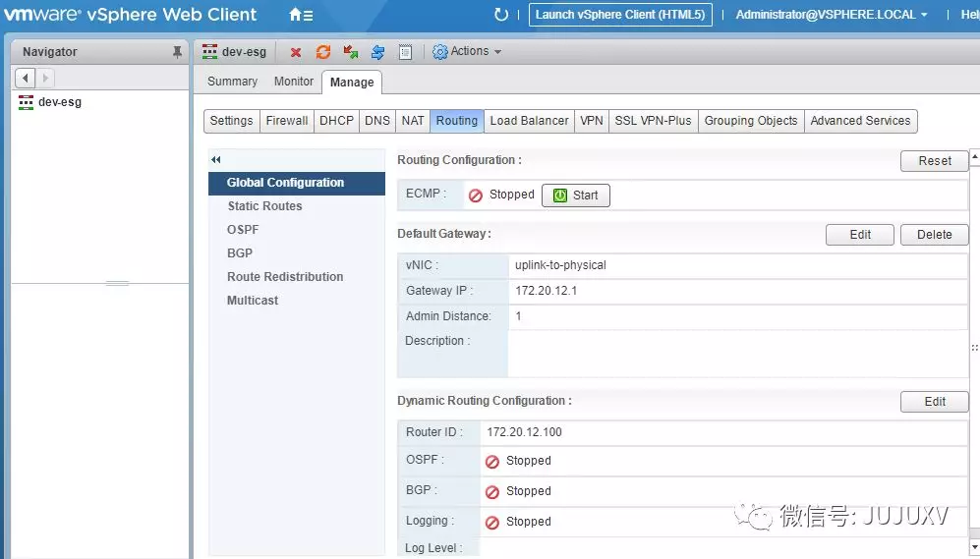Image resolution: width=980 pixels, height=559 pixels.
Task: Click the document log toolbar icon
Action: click(405, 52)
